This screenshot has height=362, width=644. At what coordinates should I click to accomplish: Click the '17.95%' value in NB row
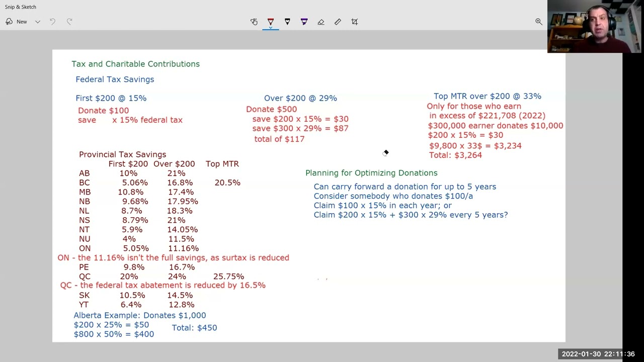tap(183, 202)
